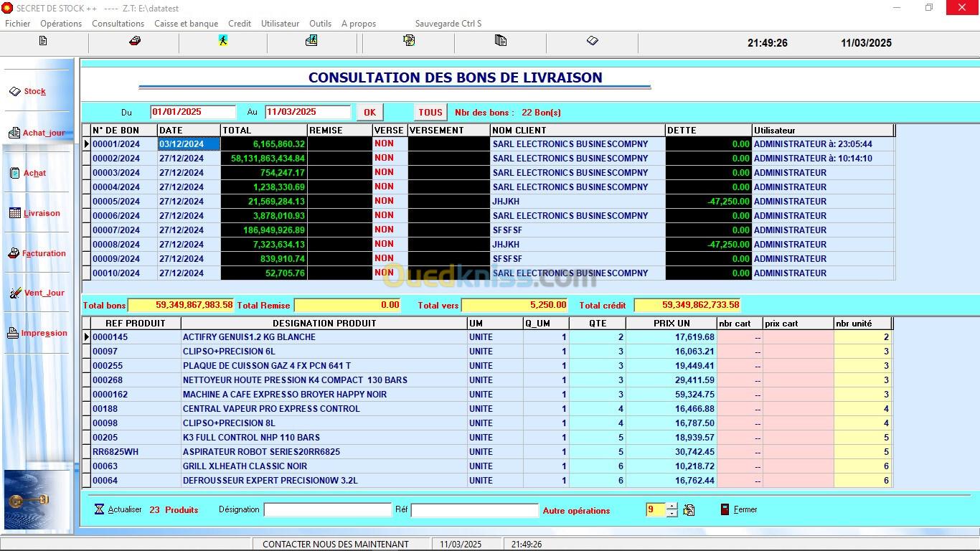This screenshot has width=980, height=551.
Task: Open the Facturation printer icon
Action: pos(14,253)
